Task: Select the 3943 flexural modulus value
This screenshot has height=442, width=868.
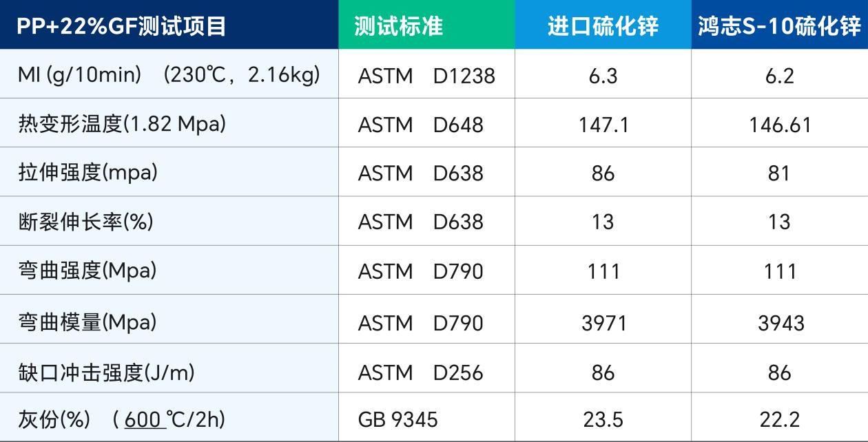Action: click(781, 322)
